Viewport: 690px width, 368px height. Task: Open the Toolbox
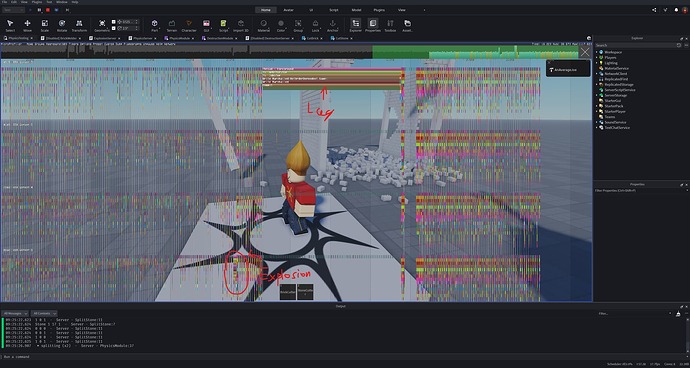point(390,26)
